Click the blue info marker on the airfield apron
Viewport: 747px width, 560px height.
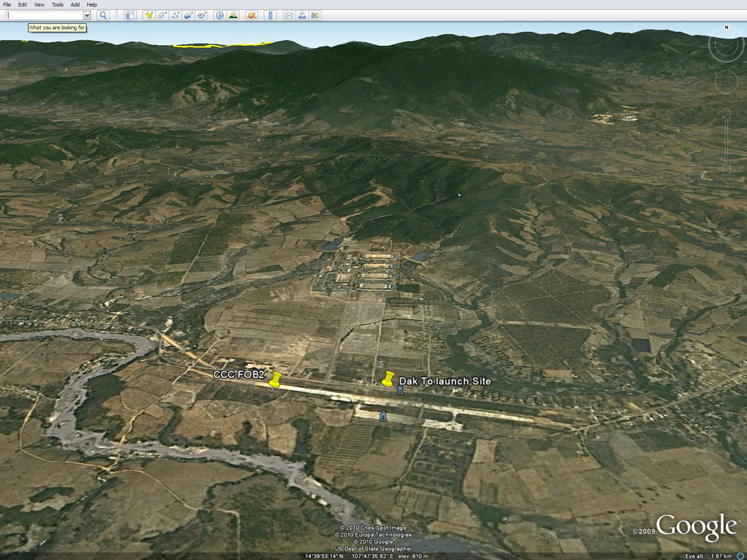pos(383,416)
